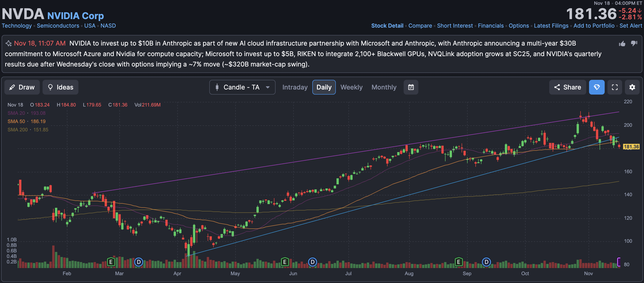Open the calendar date range icon
The width and height of the screenshot is (644, 283).
click(411, 87)
